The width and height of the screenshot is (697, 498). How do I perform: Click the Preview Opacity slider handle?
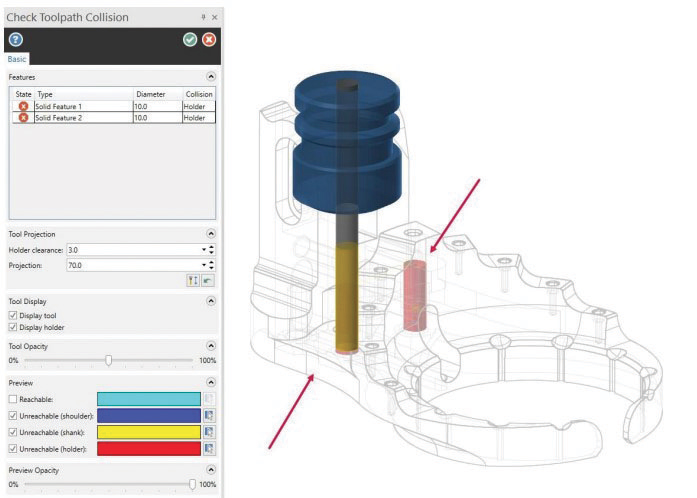pyautogui.click(x=192, y=484)
